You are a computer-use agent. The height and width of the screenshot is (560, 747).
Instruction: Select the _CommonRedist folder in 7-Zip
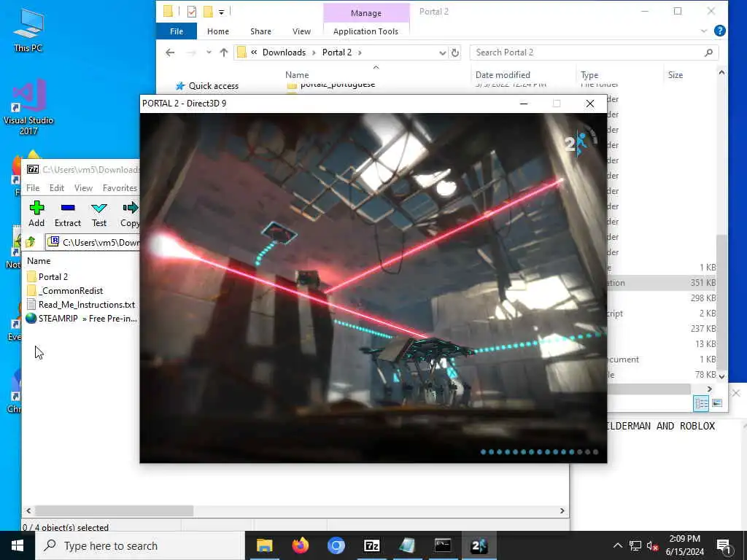65,290
